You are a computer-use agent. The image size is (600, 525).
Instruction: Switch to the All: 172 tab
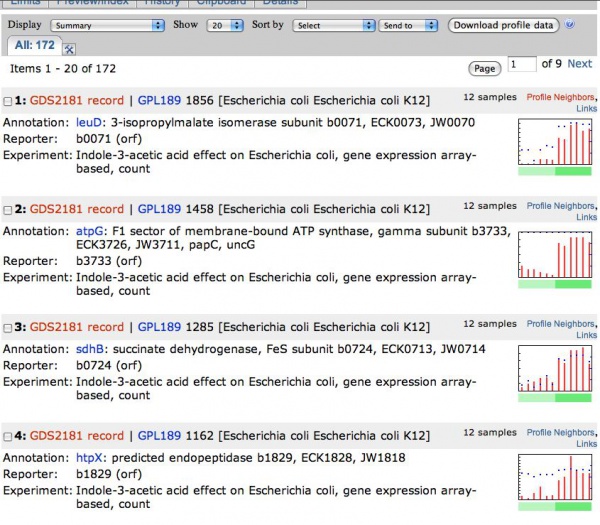(33, 46)
